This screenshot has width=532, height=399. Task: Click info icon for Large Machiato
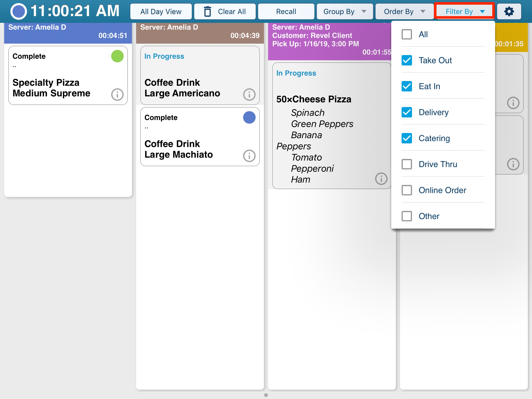[249, 156]
